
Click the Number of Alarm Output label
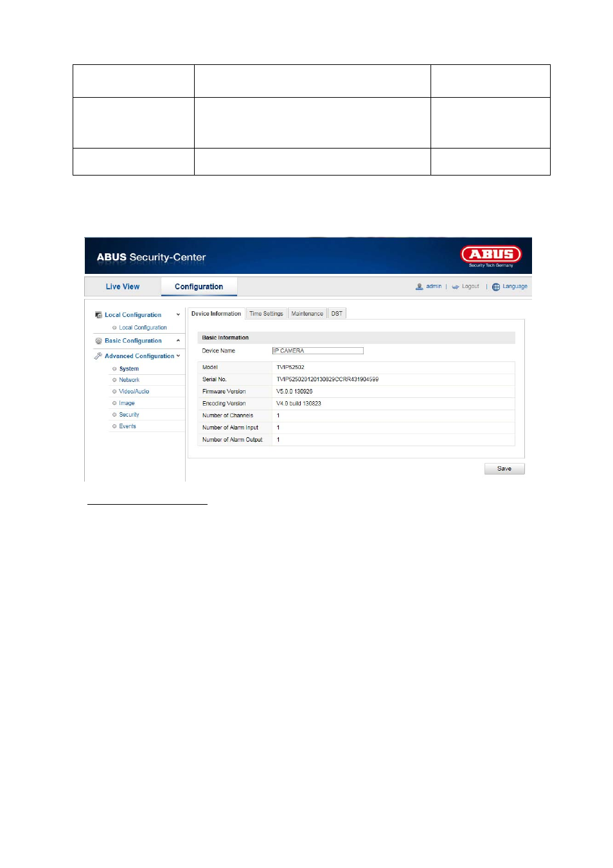233,440
